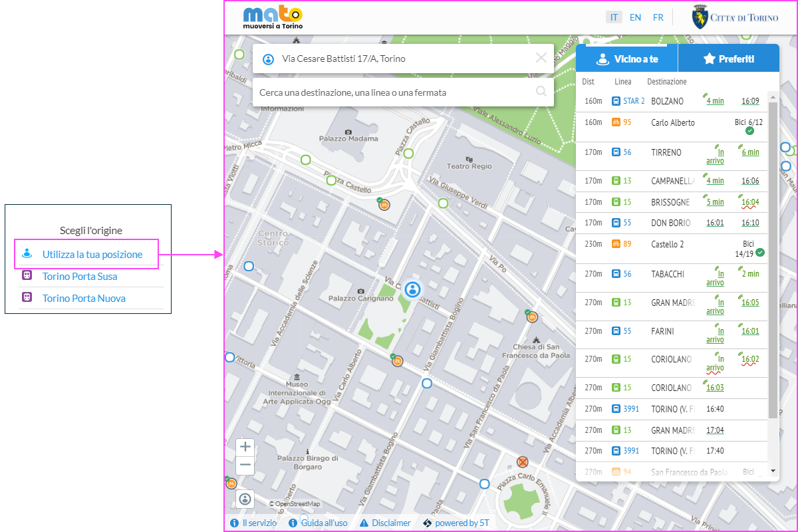Clear the Via Cesare Battisti origin field
Viewport: 798px width, 532px height.
[541, 58]
